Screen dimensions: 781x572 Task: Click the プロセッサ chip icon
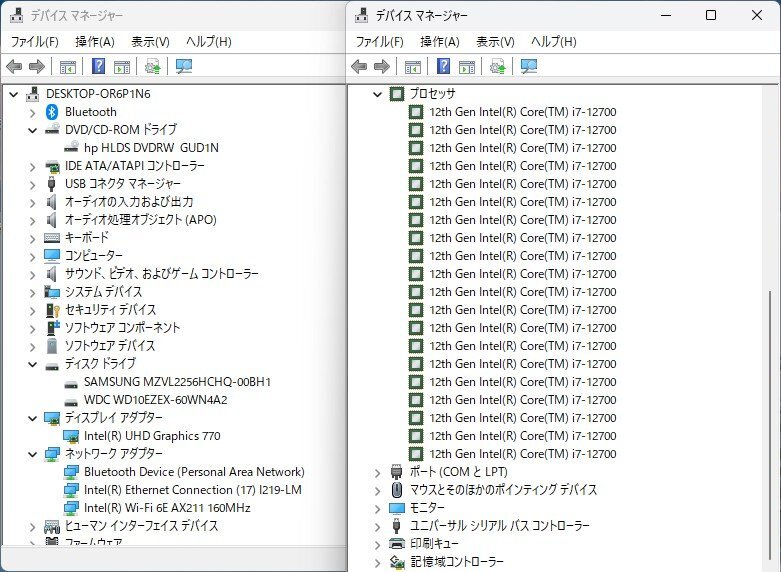pyautogui.click(x=396, y=94)
